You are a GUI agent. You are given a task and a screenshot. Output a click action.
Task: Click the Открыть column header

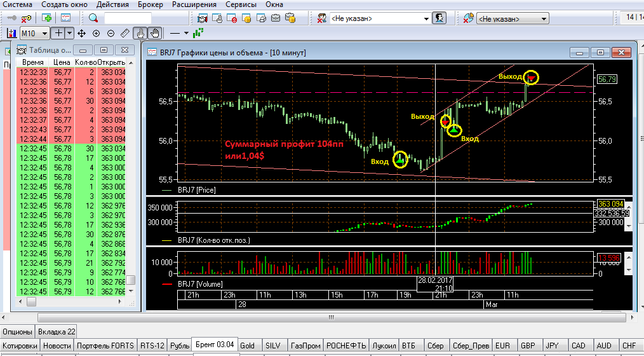111,62
